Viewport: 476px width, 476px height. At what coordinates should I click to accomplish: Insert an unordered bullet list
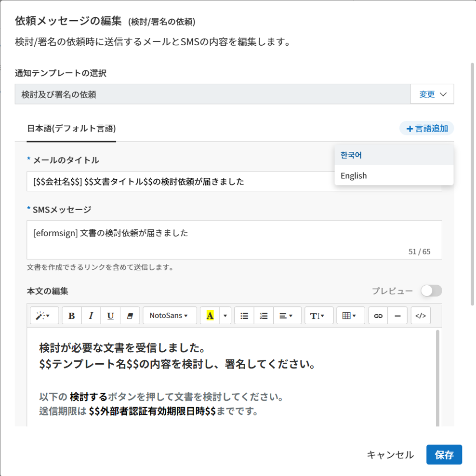coord(244,316)
